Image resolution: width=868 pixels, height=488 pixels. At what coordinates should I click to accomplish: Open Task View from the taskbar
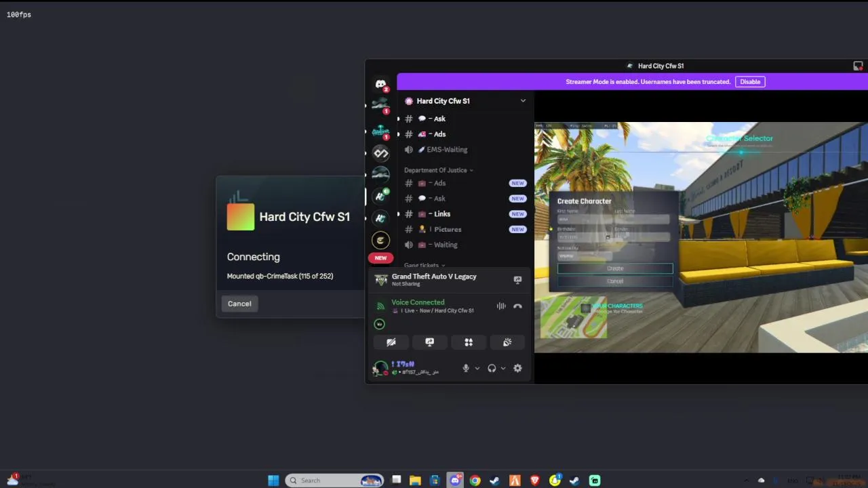pyautogui.click(x=396, y=481)
